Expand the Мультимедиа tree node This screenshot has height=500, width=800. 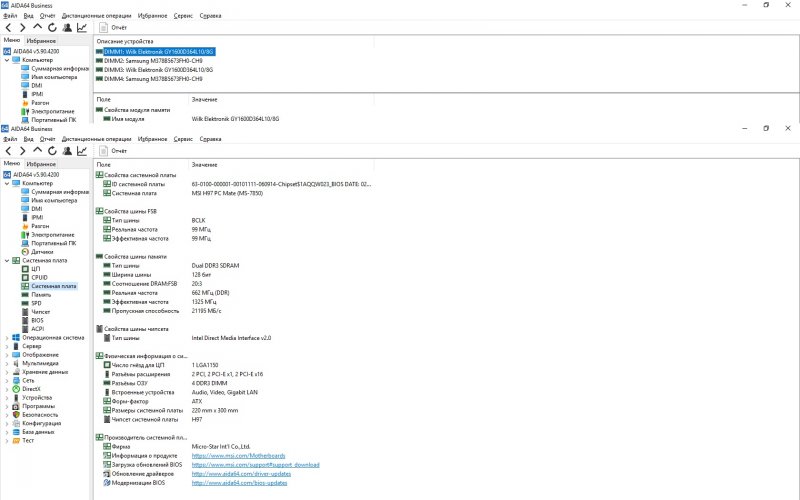[7, 363]
